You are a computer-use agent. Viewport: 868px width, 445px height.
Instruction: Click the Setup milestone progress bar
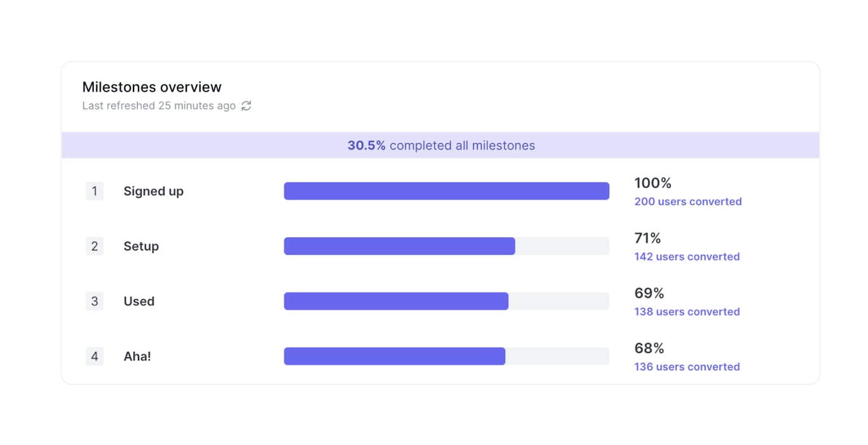pos(446,247)
